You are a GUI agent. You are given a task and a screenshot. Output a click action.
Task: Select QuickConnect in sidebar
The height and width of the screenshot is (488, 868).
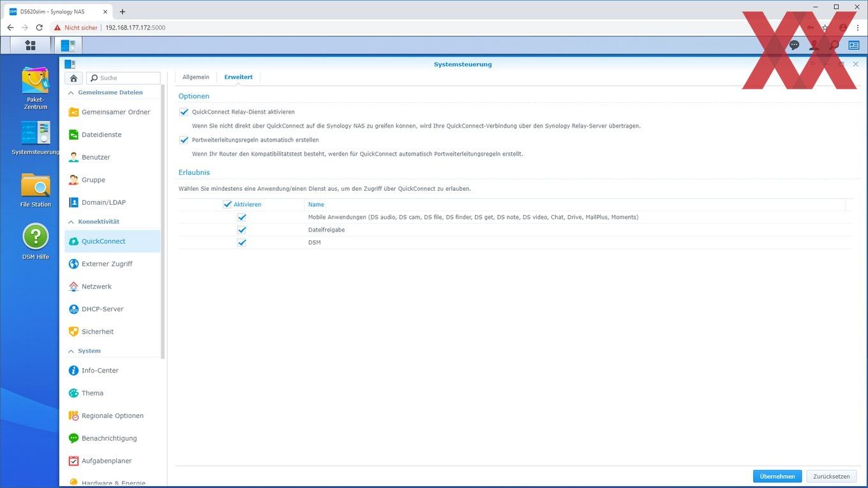[x=112, y=241]
